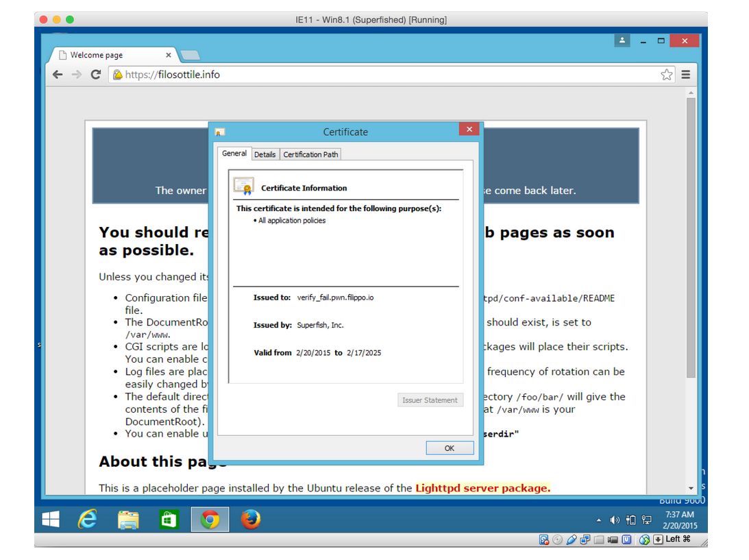Click the VirtualBox mouse integration indicator
This screenshot has height=560, width=749.
point(644,539)
